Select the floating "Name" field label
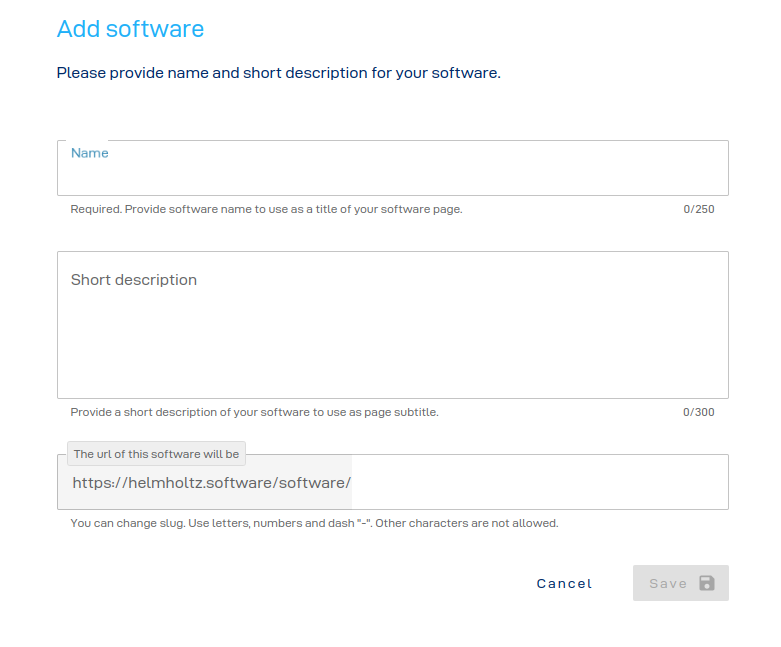781x647 pixels. [89, 153]
